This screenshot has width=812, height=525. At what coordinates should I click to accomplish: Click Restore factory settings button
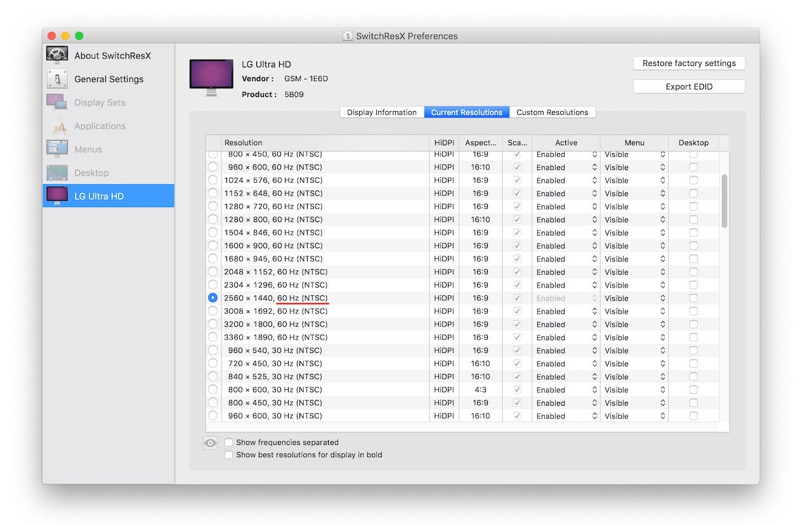[x=689, y=63]
